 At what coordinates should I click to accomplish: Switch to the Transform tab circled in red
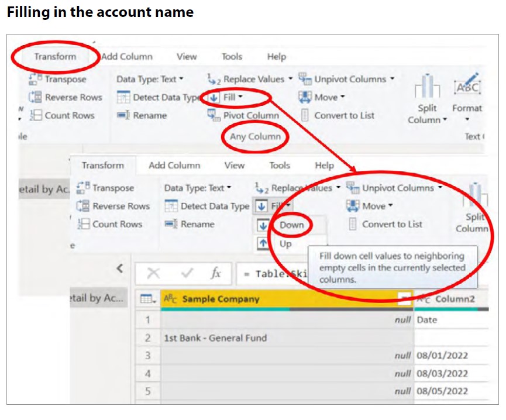pyautogui.click(x=55, y=57)
